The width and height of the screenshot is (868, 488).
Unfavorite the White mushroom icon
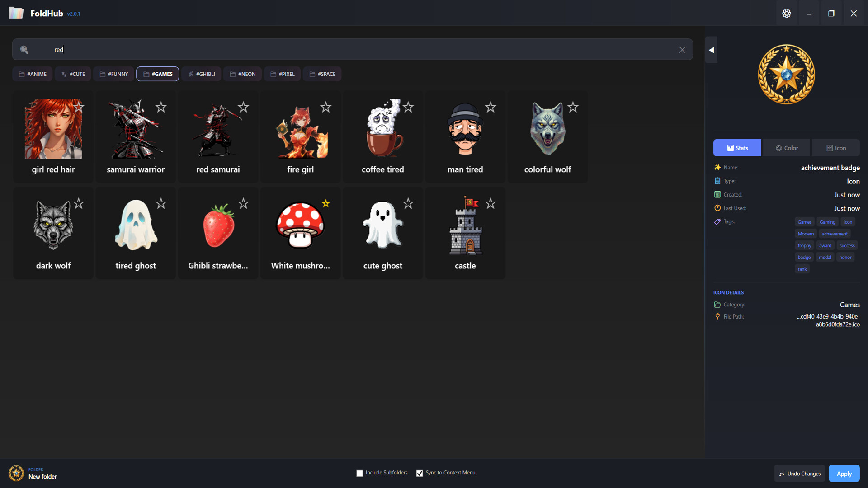(325, 204)
